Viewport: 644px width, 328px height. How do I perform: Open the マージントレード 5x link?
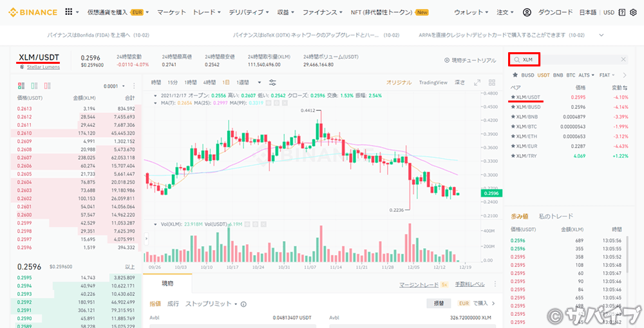point(424,284)
